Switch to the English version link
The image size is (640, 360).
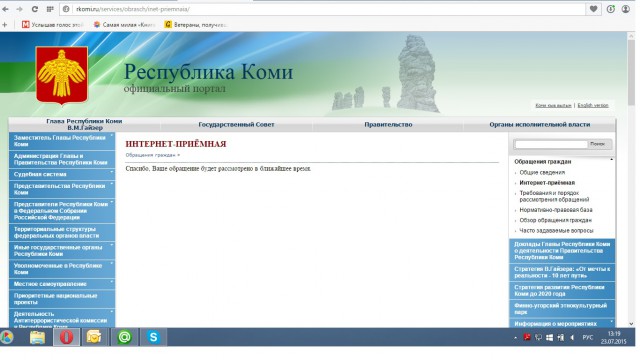593,105
